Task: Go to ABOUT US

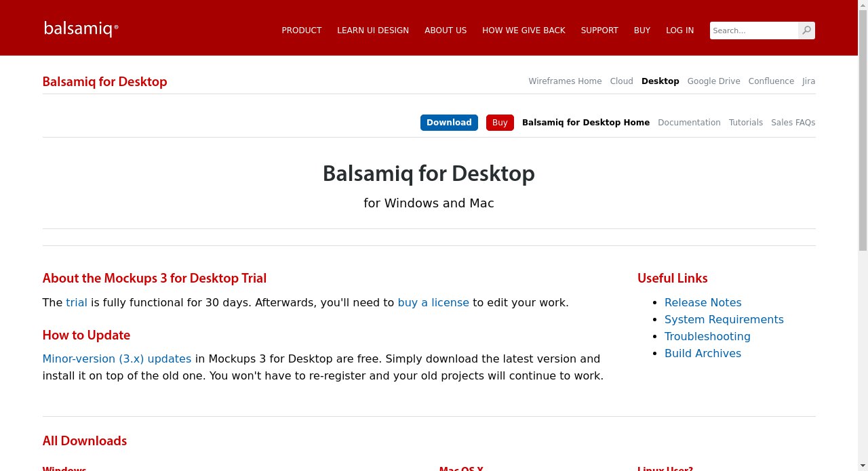Action: tap(446, 30)
